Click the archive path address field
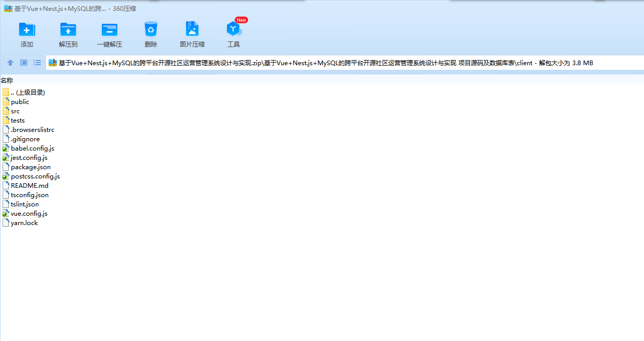This screenshot has height=341, width=644. click(x=345, y=63)
